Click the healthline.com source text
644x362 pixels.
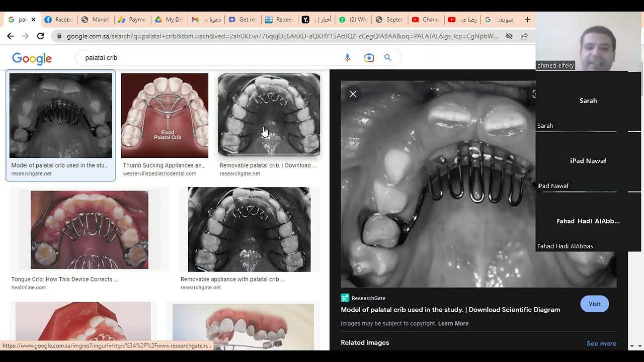point(29,288)
